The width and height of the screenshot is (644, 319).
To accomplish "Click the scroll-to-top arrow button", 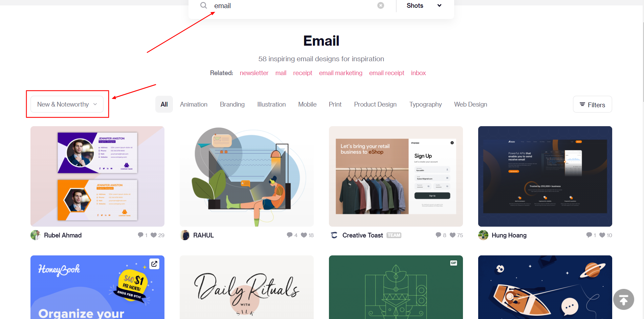I will pos(624,299).
